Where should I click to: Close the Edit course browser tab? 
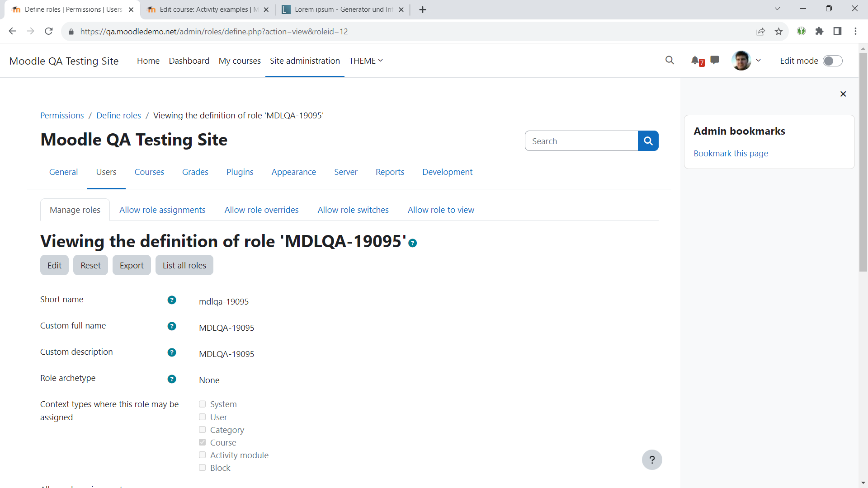[266, 9]
